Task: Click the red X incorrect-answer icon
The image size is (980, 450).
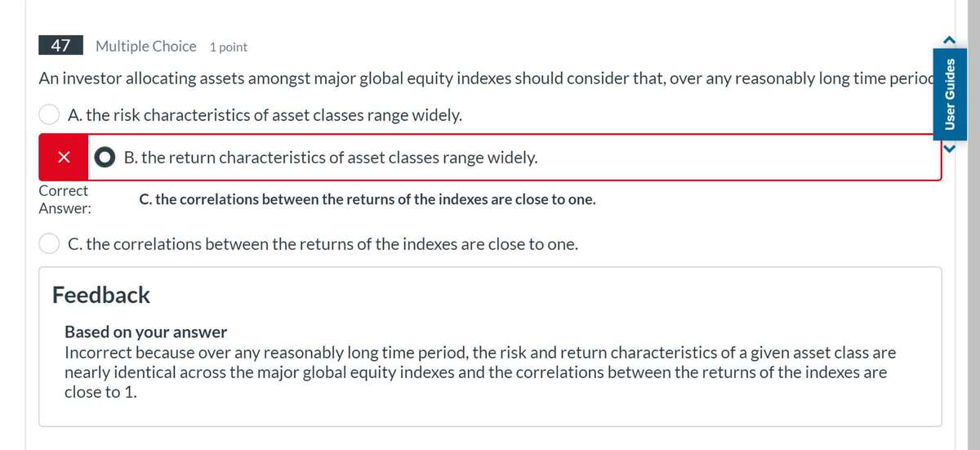Action: (x=62, y=158)
